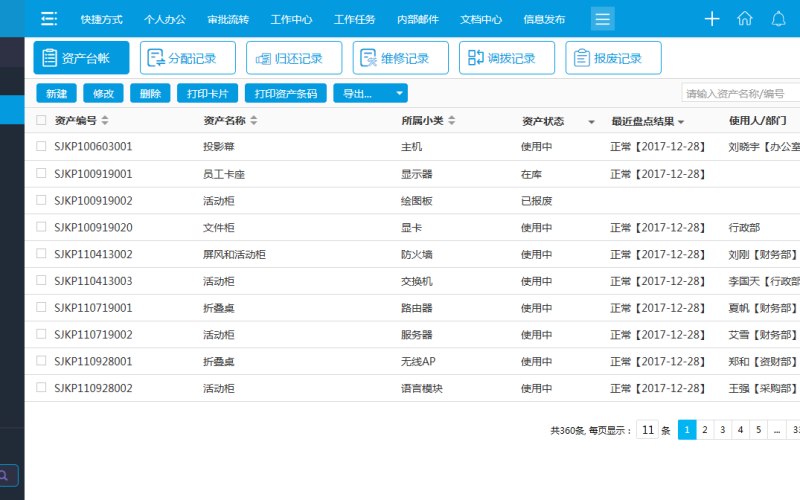Image resolution: width=800 pixels, height=500 pixels.
Task: Switch to 维修记录 tab
Action: click(x=401, y=58)
